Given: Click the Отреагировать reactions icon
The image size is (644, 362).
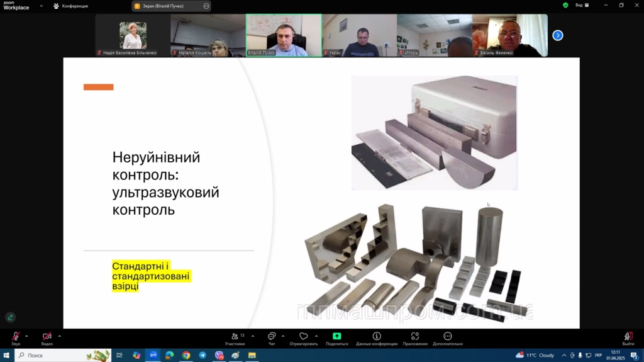Looking at the screenshot, I should (304, 338).
